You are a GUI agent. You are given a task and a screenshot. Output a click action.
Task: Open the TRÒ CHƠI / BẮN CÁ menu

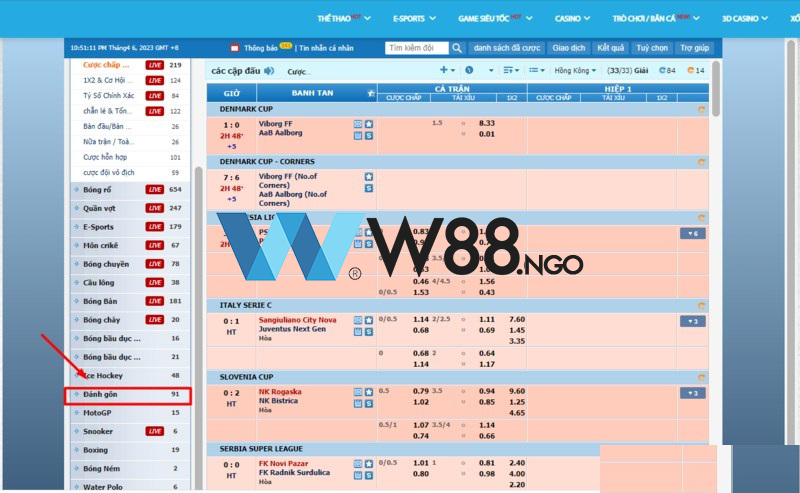pyautogui.click(x=656, y=18)
